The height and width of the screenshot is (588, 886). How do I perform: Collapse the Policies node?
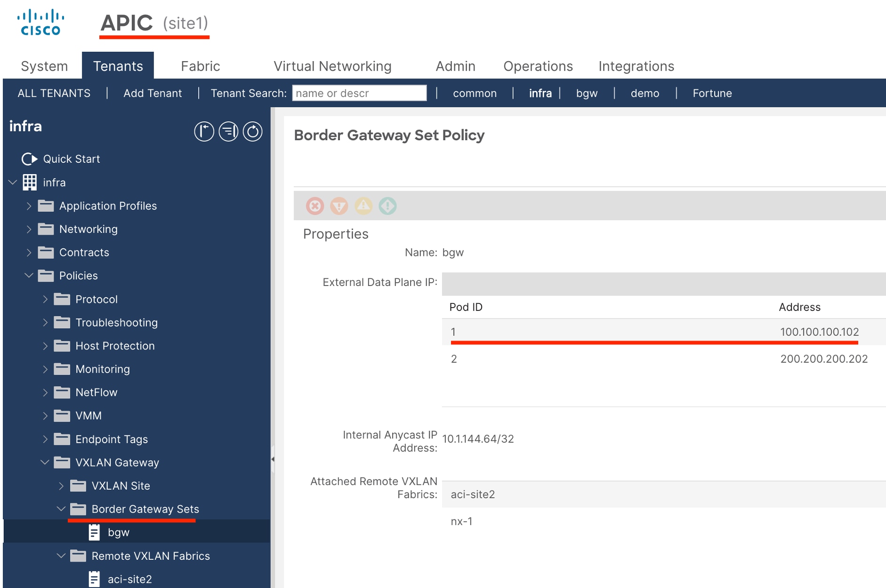click(x=29, y=276)
